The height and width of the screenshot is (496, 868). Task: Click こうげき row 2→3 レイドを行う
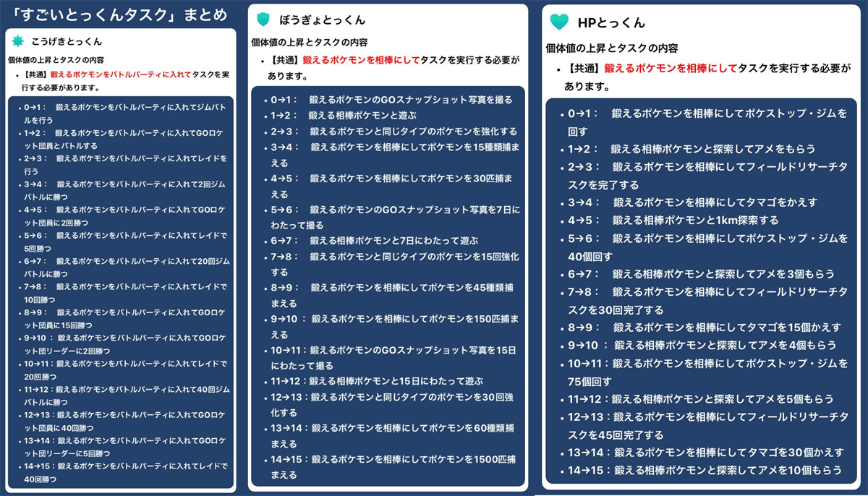[x=124, y=165]
